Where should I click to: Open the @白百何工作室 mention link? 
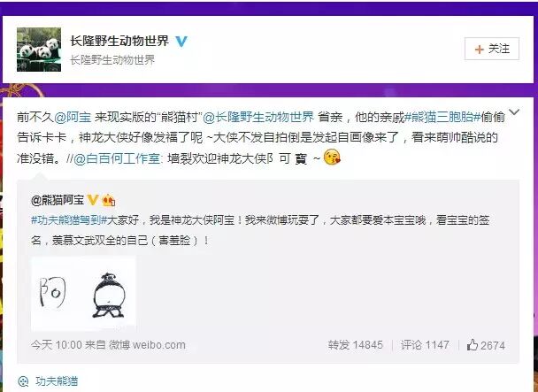click(117, 159)
